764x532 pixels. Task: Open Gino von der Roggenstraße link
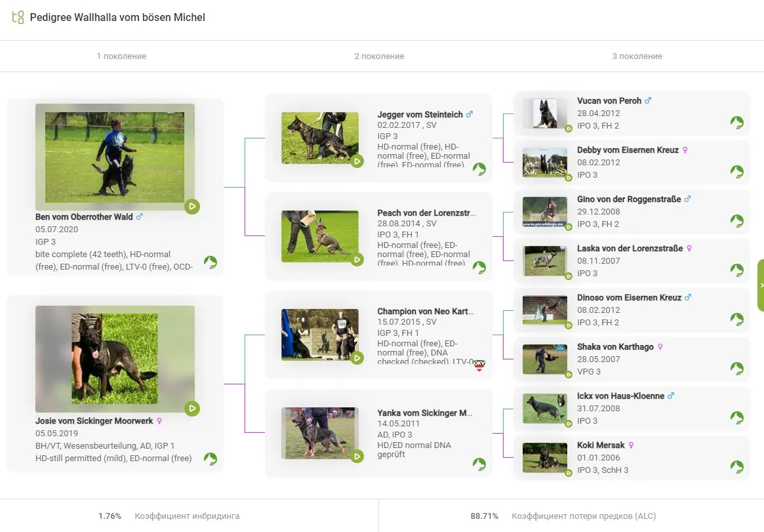click(x=628, y=199)
